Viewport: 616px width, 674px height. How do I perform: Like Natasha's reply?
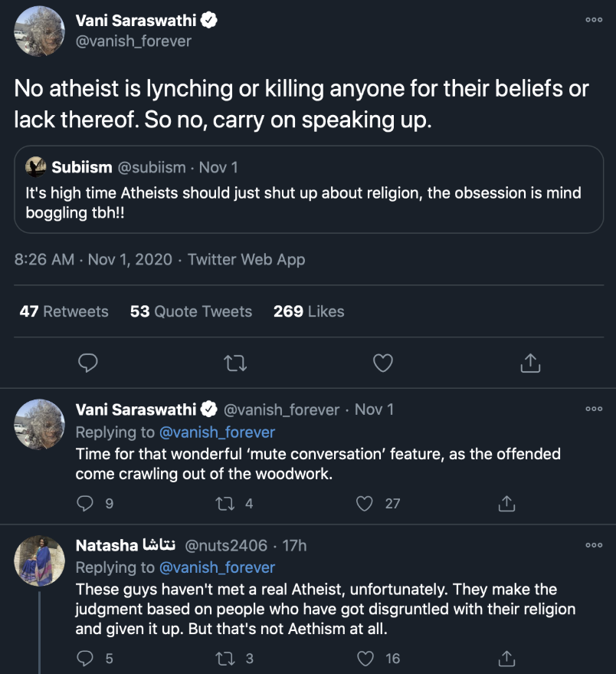364,658
